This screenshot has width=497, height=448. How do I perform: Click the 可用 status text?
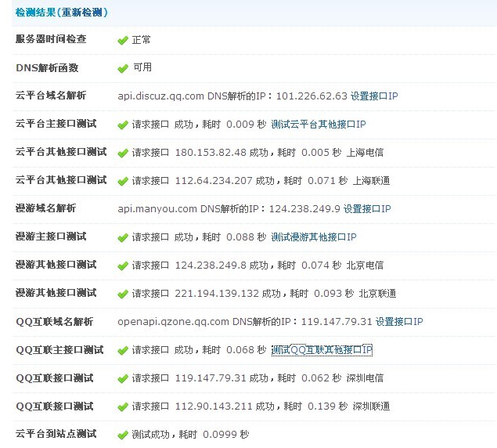point(142,67)
